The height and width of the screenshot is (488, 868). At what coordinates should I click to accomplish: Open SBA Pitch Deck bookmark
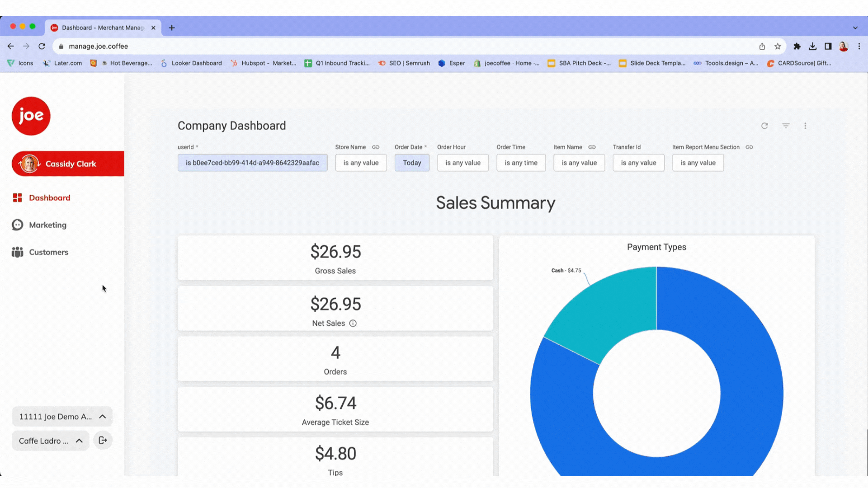pos(579,63)
